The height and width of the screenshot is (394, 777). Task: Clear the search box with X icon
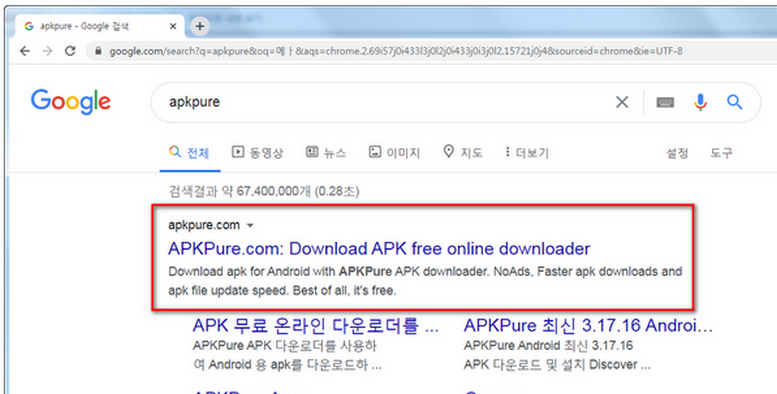click(x=622, y=102)
